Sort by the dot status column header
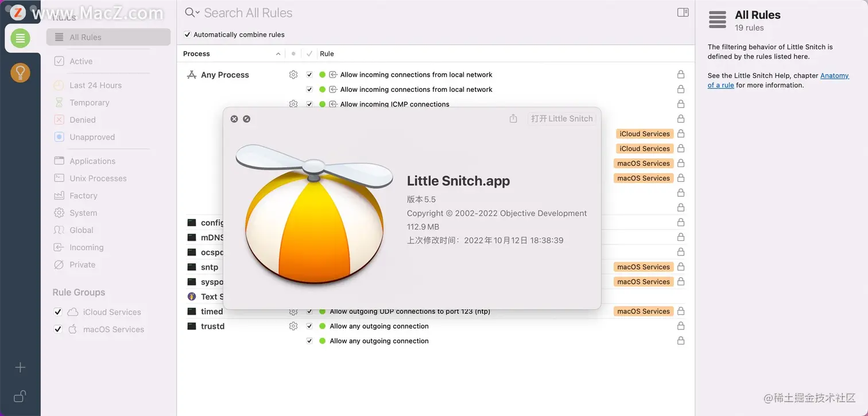The height and width of the screenshot is (416, 868). [293, 54]
